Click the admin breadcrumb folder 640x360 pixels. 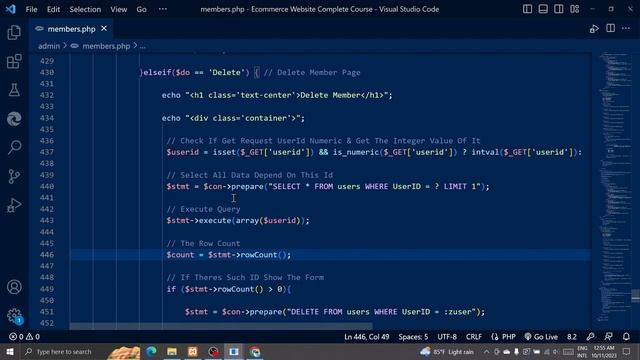point(49,46)
